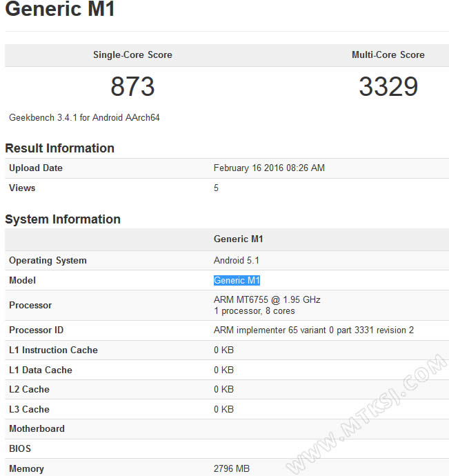The height and width of the screenshot is (476, 449).
Task: Click the L3 Cache '0 KB' value
Action: coord(223,409)
